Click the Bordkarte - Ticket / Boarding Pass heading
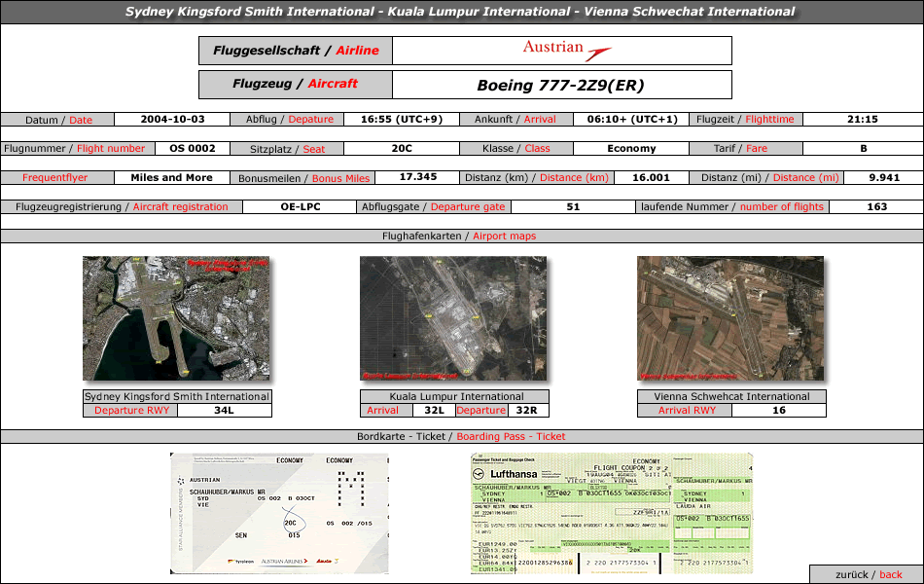This screenshot has height=584, width=924. [x=461, y=436]
